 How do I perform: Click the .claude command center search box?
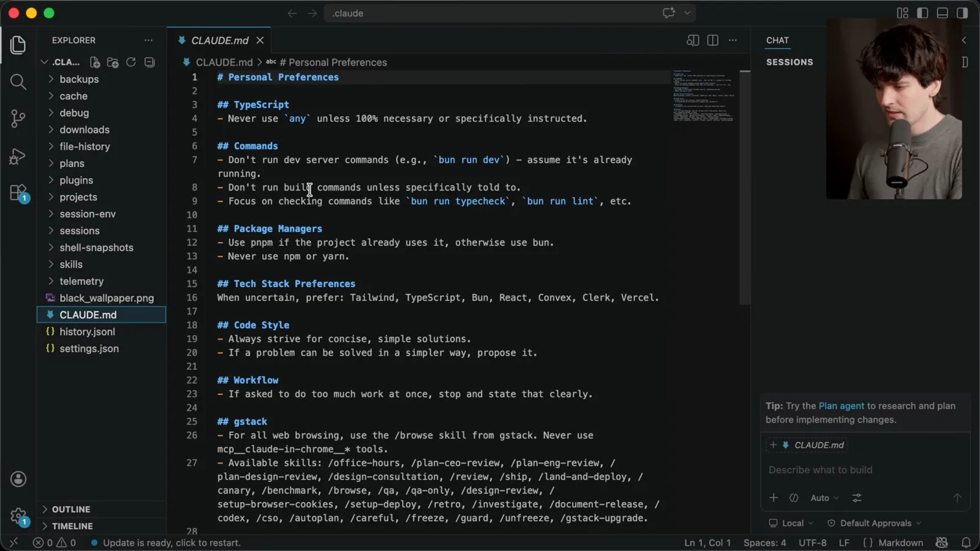coord(510,13)
